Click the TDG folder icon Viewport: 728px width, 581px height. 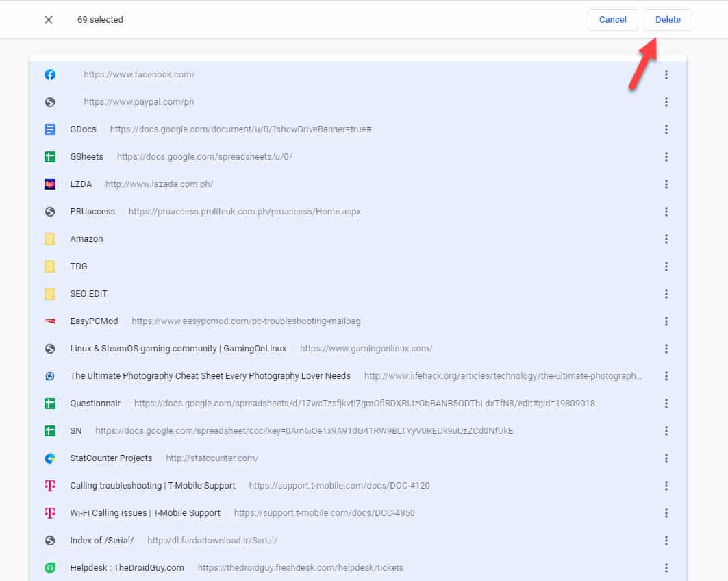[x=50, y=267]
